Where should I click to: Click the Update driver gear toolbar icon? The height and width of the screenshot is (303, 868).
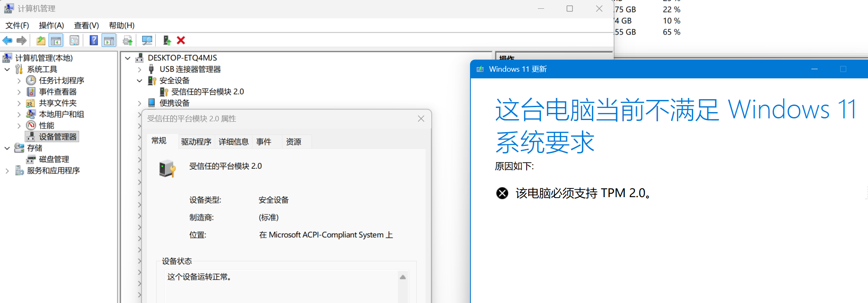128,40
